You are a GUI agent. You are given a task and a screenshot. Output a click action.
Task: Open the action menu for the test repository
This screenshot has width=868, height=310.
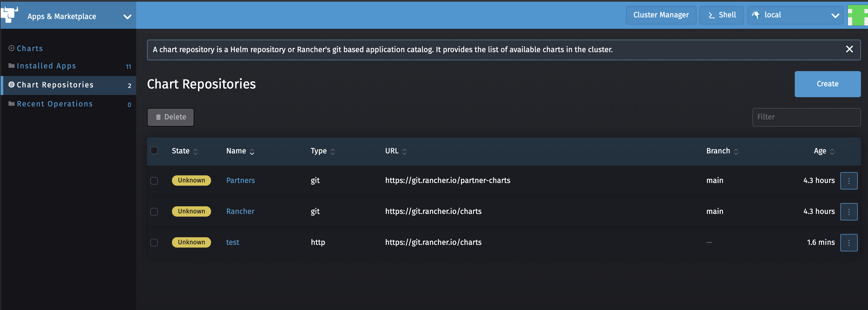849,242
